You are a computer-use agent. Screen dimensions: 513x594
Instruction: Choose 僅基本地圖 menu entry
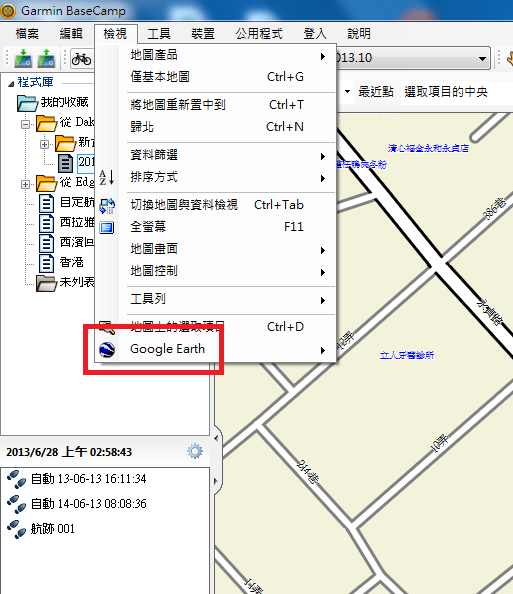[227, 77]
